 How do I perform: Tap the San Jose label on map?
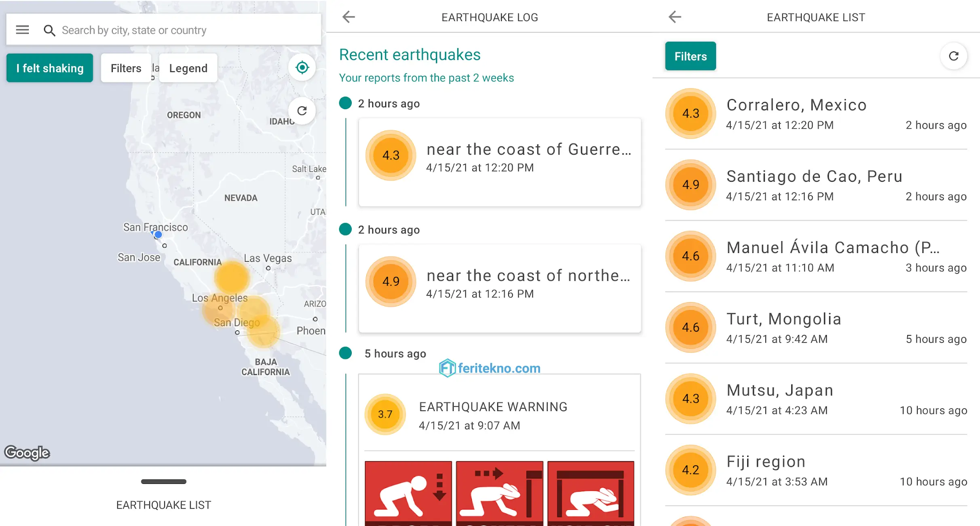(x=139, y=257)
